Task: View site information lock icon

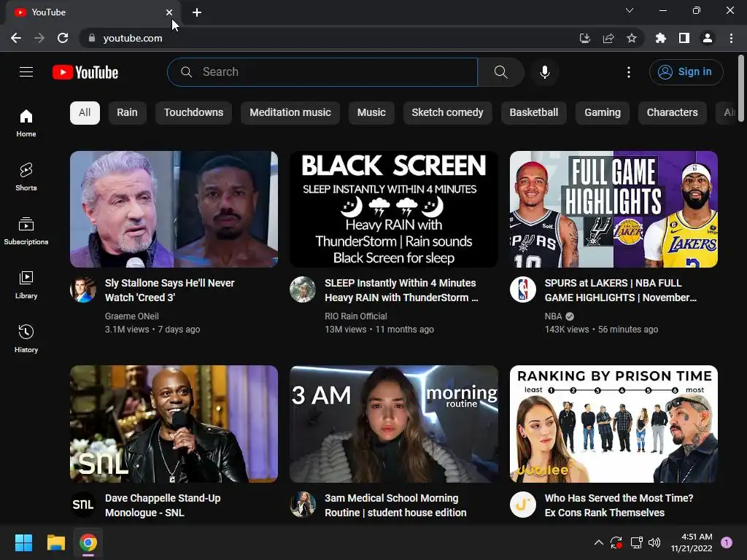Action: point(92,38)
